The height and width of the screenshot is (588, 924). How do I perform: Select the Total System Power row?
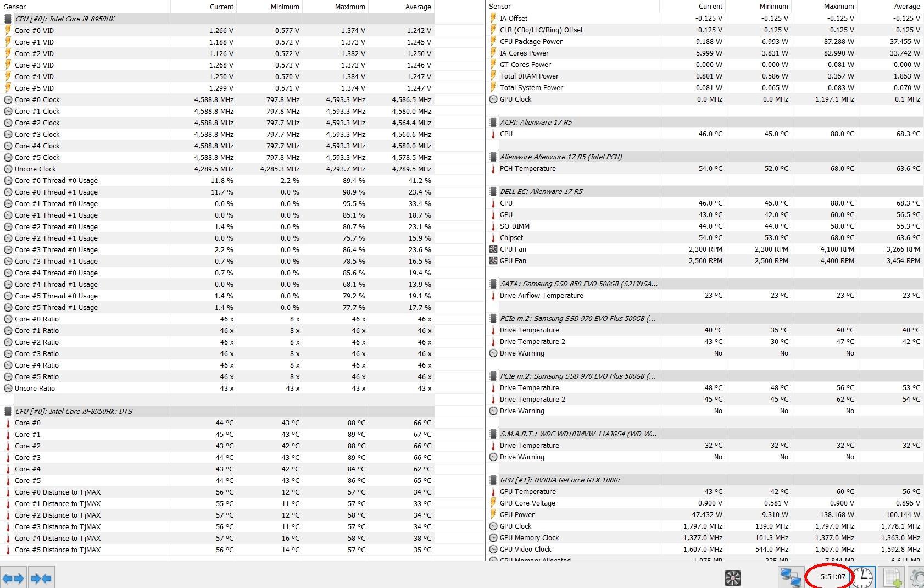(x=531, y=88)
